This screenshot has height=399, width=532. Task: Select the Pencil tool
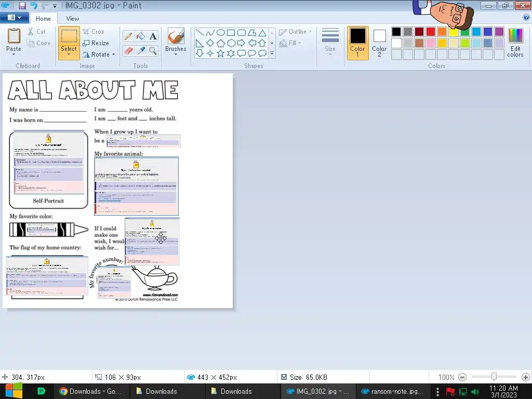coord(128,36)
